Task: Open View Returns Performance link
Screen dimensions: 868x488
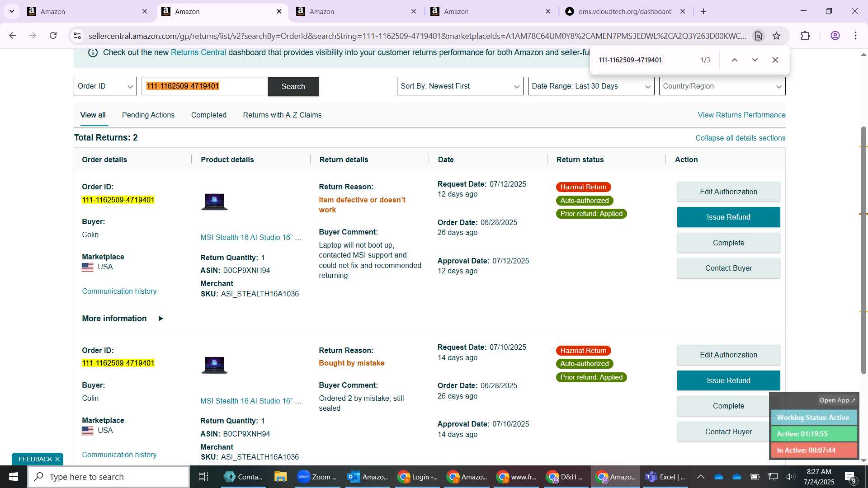Action: pos(741,115)
